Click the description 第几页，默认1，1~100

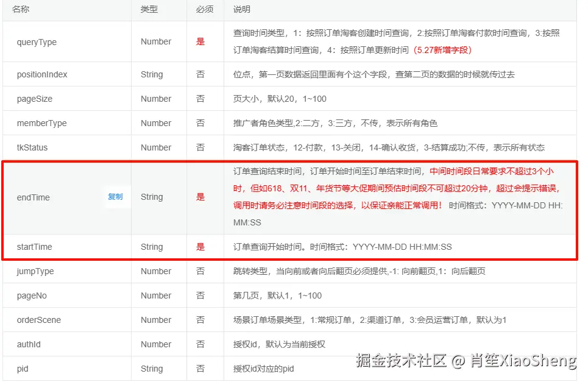[x=277, y=295]
